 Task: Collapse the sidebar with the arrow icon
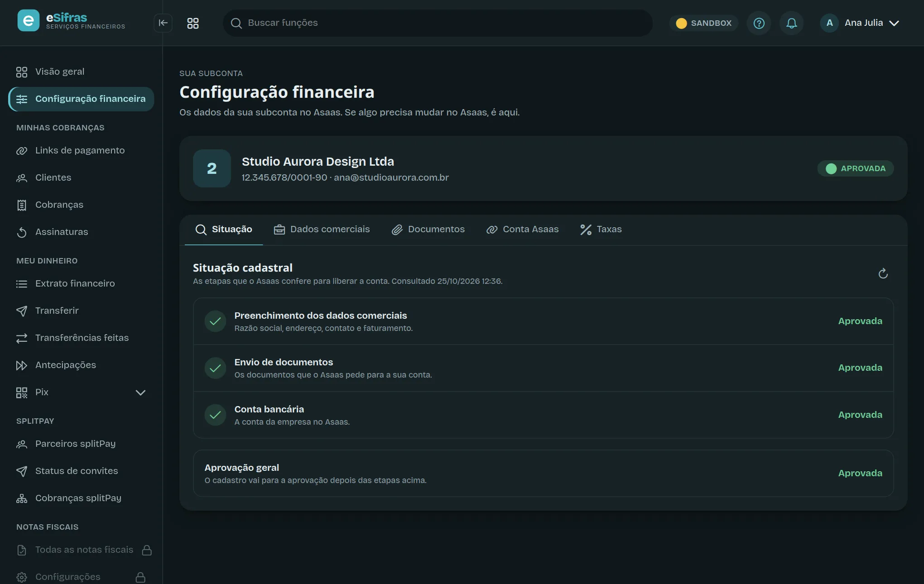[163, 23]
